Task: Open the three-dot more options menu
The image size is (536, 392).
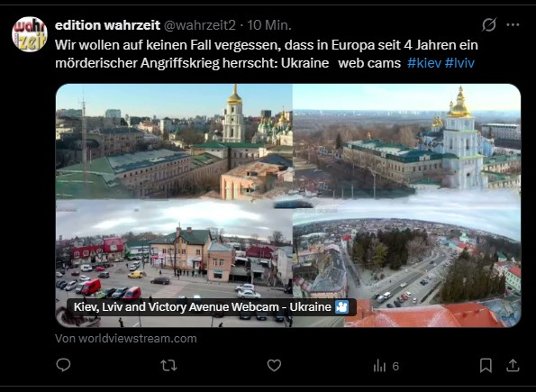Action: (513, 24)
